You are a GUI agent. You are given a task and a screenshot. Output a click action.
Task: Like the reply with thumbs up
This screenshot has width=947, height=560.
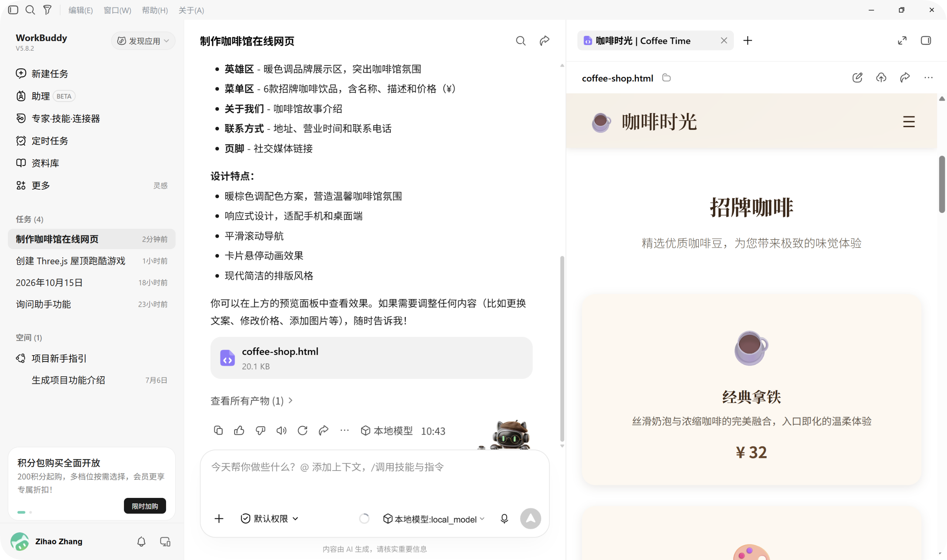(x=239, y=430)
